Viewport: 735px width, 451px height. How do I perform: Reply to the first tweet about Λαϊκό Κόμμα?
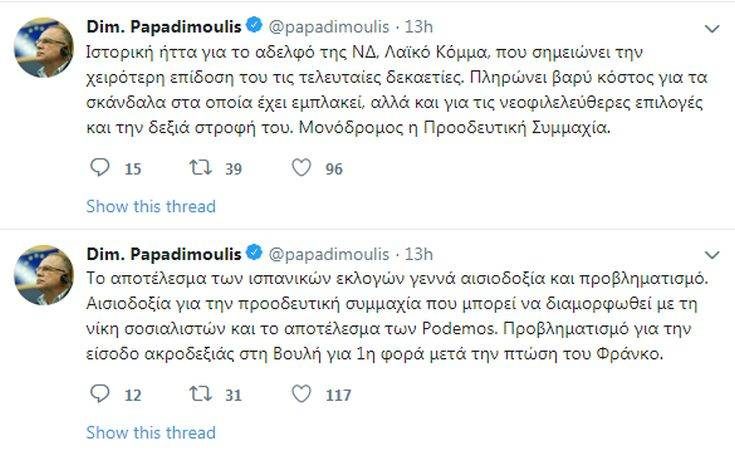(x=100, y=169)
